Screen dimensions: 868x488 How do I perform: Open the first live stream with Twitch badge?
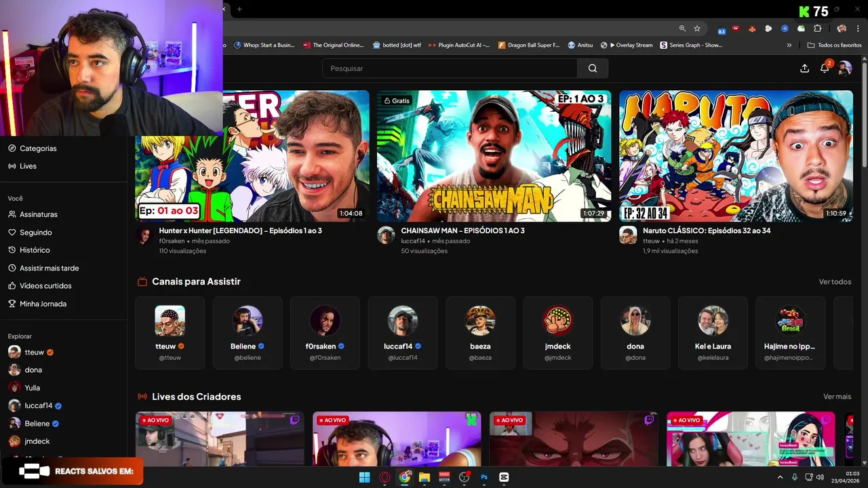[x=220, y=439]
